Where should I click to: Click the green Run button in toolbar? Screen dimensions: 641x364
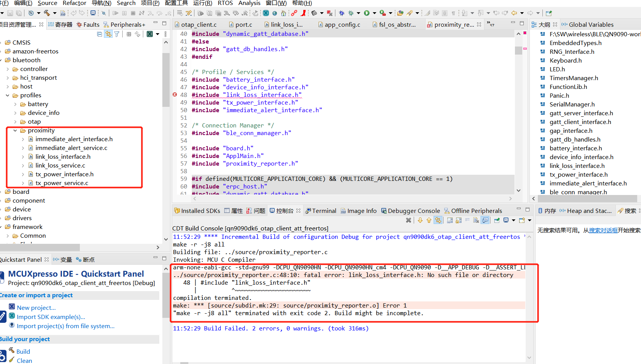(x=367, y=13)
